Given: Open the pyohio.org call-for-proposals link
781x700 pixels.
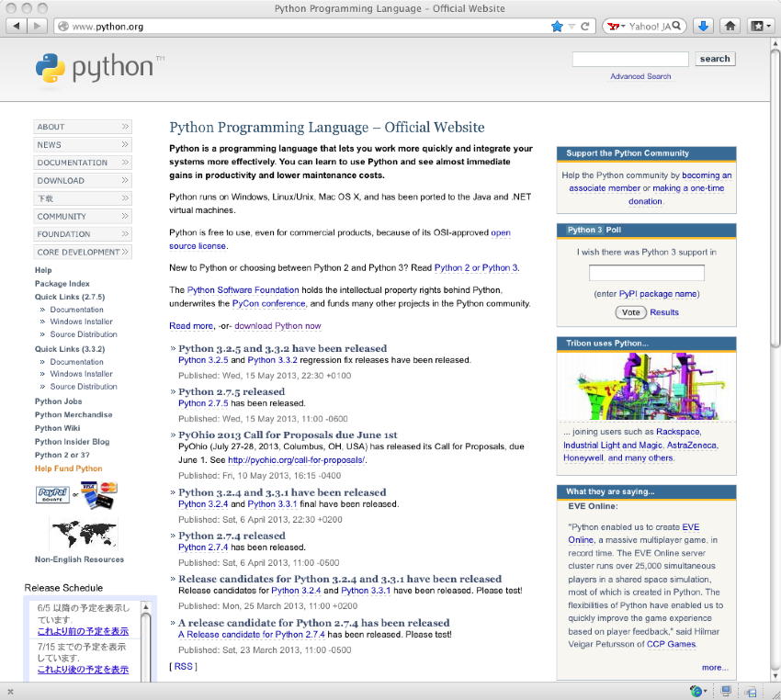Looking at the screenshot, I should pyautogui.click(x=297, y=460).
